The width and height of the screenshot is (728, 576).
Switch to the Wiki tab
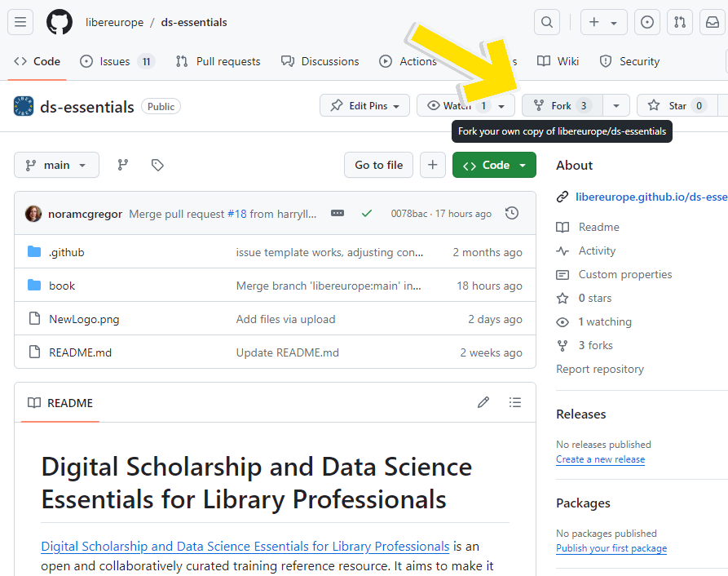pos(558,61)
